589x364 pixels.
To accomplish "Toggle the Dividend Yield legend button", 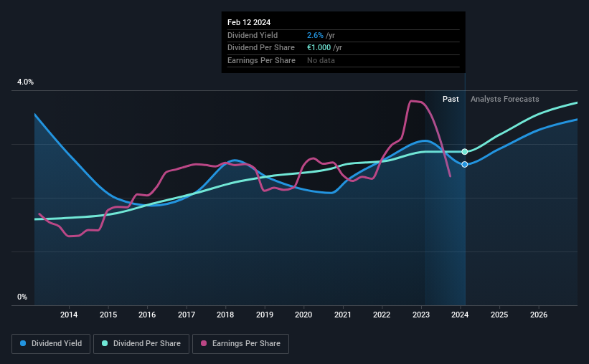I will pyautogui.click(x=51, y=344).
